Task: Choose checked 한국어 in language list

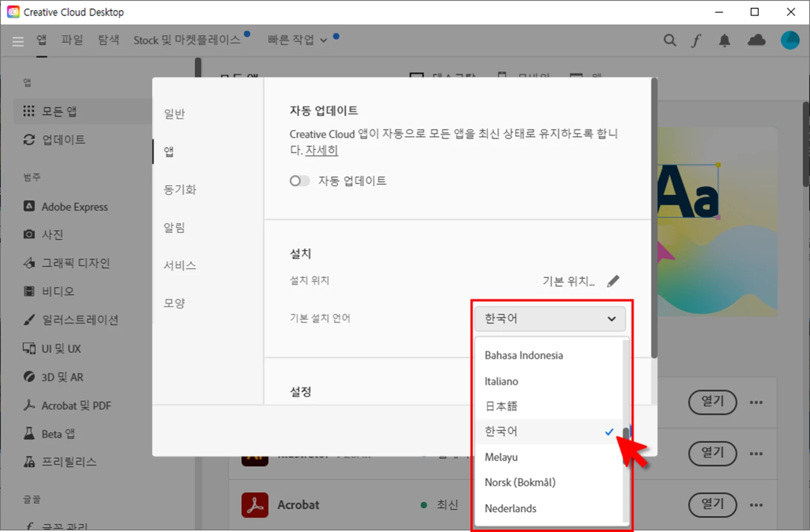Action: 549,431
